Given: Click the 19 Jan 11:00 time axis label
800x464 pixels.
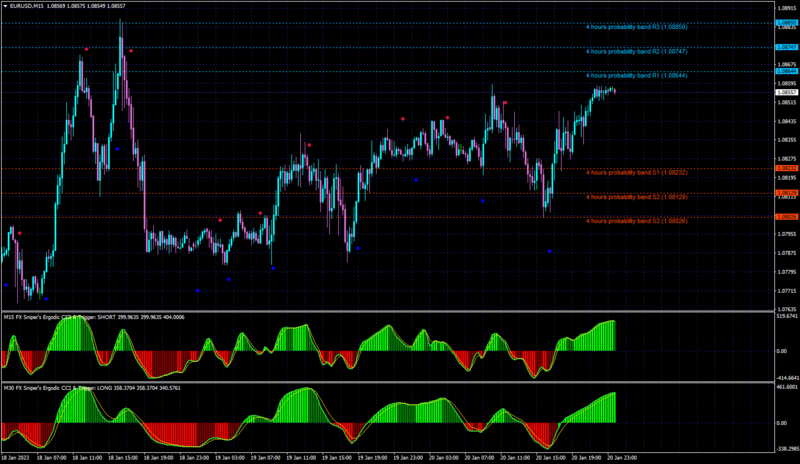Looking at the screenshot, I should [301, 458].
